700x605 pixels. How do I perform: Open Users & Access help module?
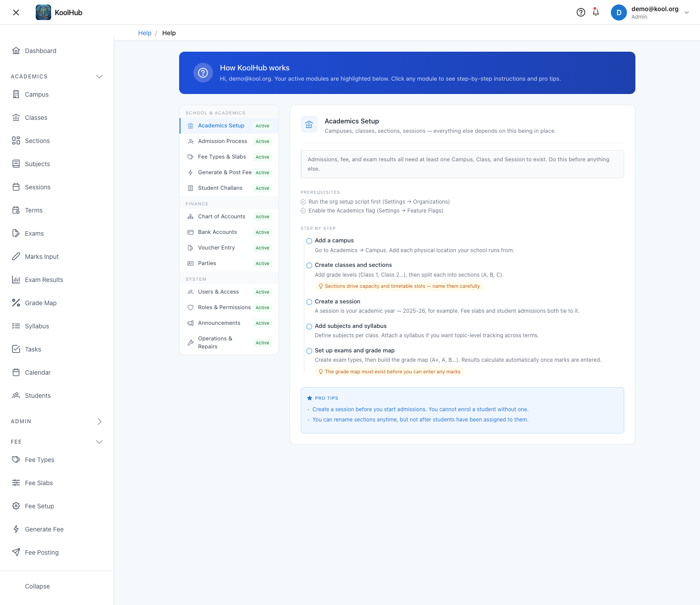pos(229,292)
